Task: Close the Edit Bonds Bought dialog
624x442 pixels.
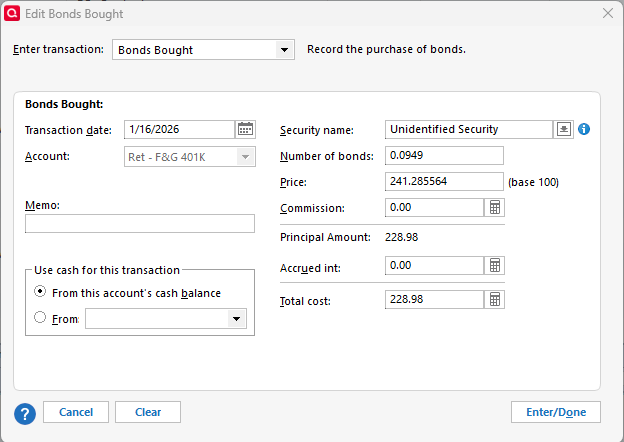Action: [x=607, y=13]
